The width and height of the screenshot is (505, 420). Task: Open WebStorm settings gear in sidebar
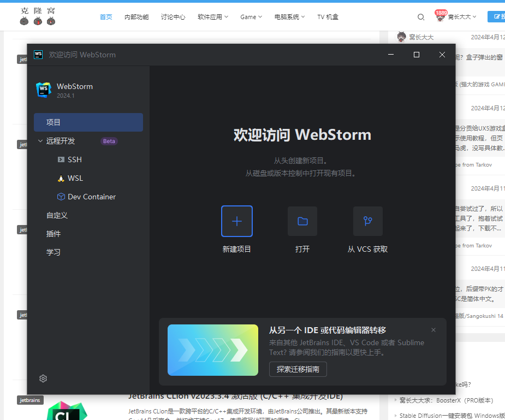coord(43,378)
